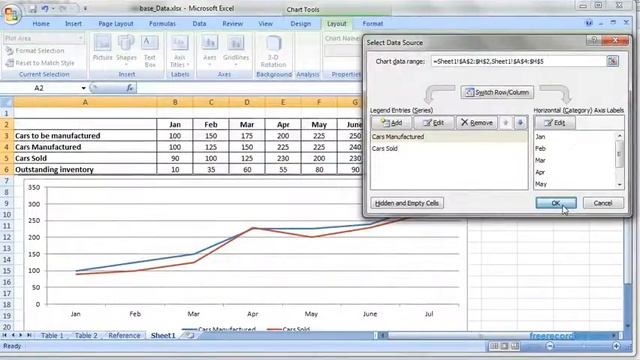Image resolution: width=640 pixels, height=360 pixels.
Task: Click Reset to Match Style
Action: [x=40, y=63]
